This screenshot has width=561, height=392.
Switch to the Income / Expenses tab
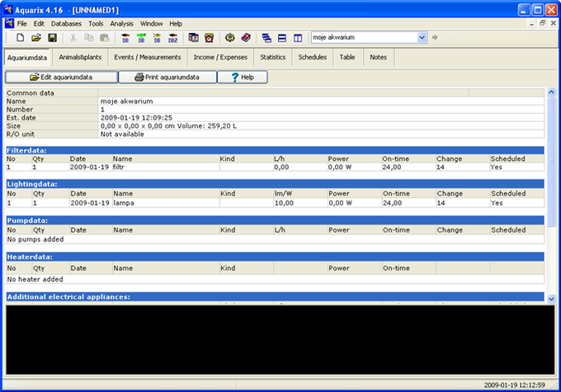pos(220,57)
